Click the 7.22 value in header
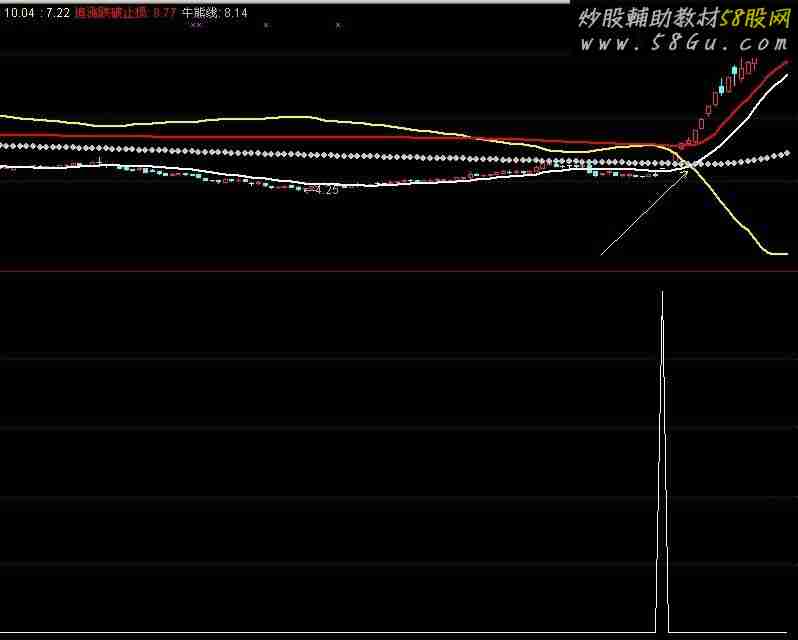The width and height of the screenshot is (798, 640). (58, 13)
